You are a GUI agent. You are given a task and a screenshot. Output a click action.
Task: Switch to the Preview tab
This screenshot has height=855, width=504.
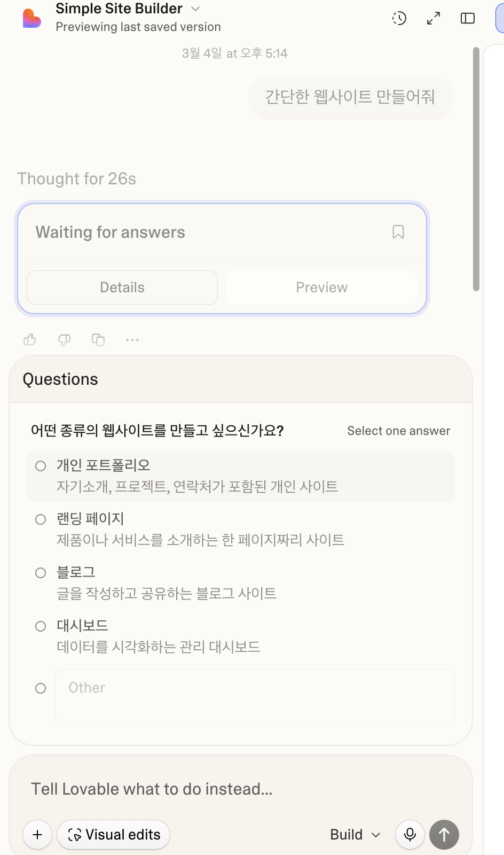point(322,287)
